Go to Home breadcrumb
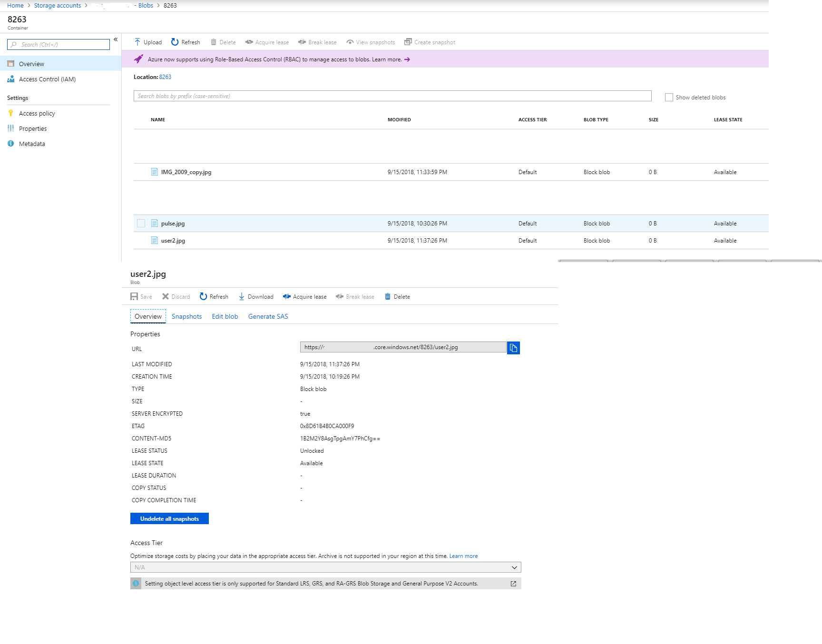The width and height of the screenshot is (822, 644). pos(15,6)
